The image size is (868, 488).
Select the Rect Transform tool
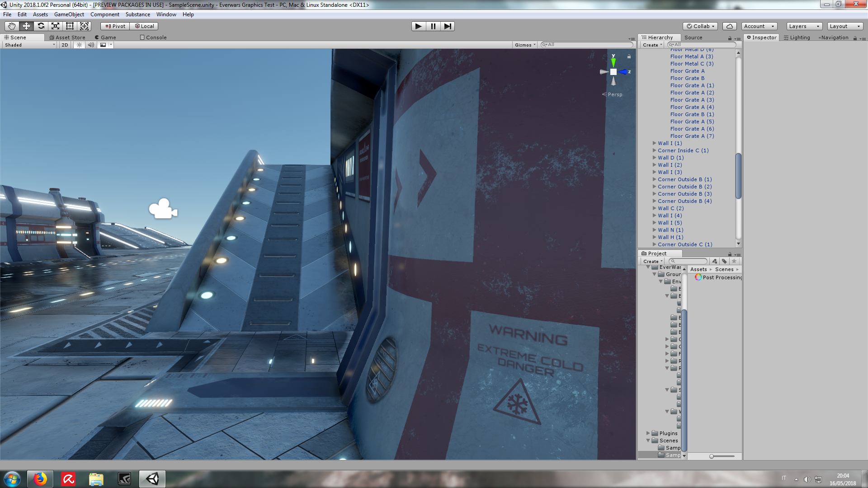point(70,26)
